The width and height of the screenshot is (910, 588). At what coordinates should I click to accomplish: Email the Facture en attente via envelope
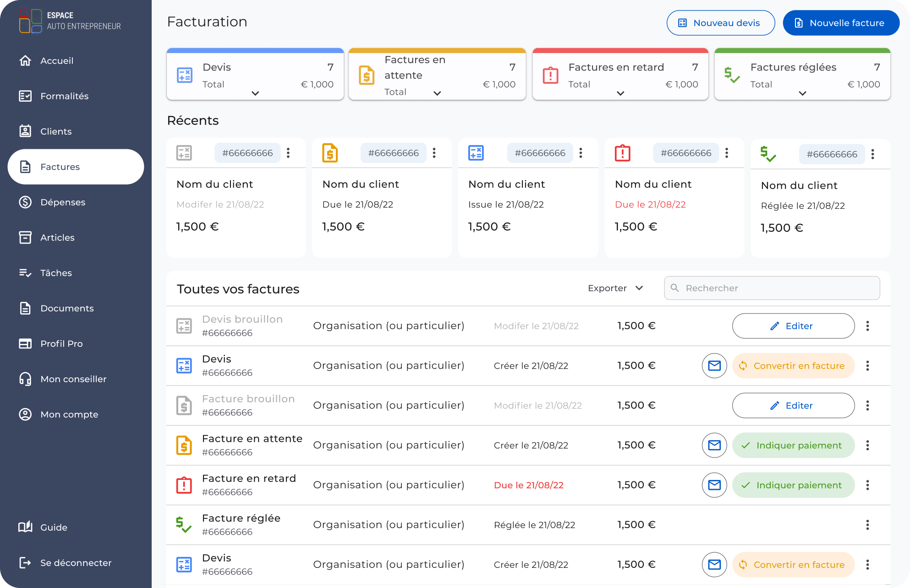coord(714,446)
